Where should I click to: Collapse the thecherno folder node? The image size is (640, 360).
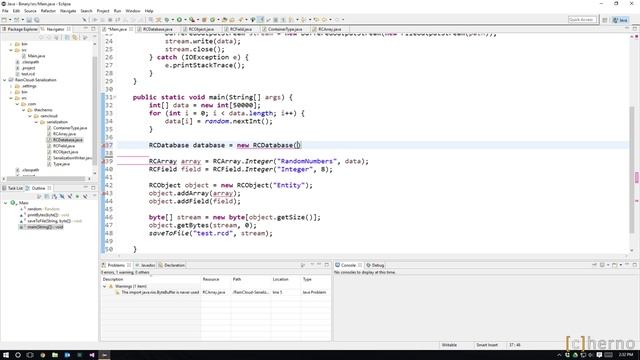[24, 110]
